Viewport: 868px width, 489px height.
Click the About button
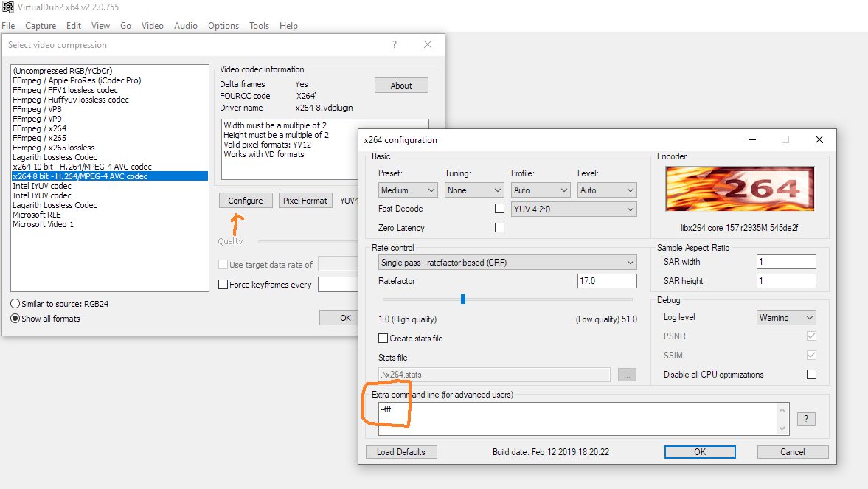pos(401,86)
